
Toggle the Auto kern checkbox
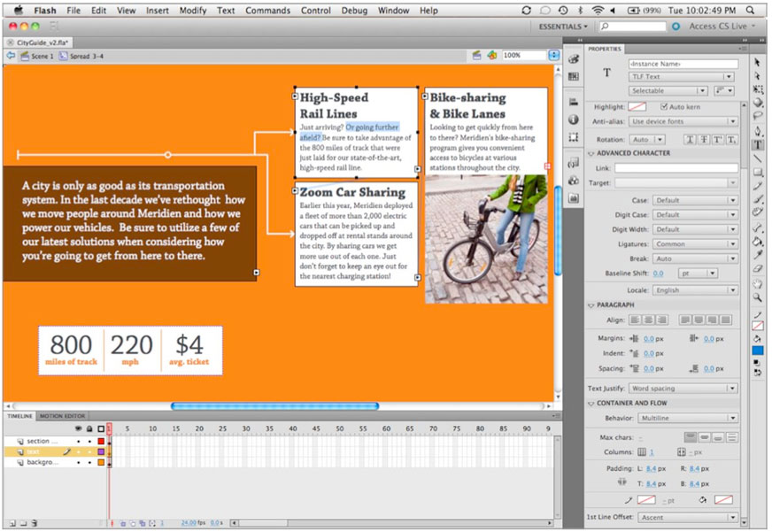click(x=664, y=106)
